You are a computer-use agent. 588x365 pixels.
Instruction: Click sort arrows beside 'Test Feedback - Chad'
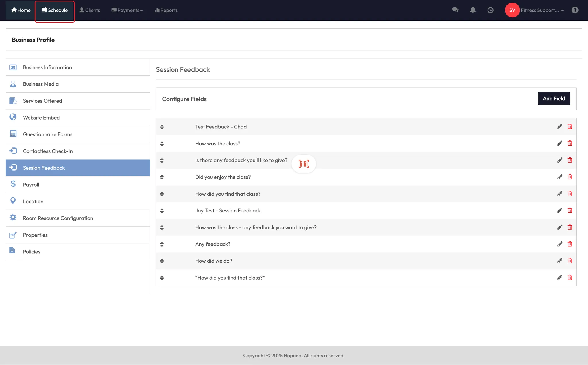click(162, 127)
